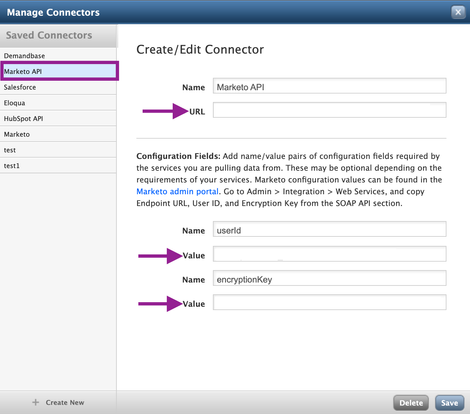
Task: Click the Name field containing encryptionKey
Action: (330, 278)
